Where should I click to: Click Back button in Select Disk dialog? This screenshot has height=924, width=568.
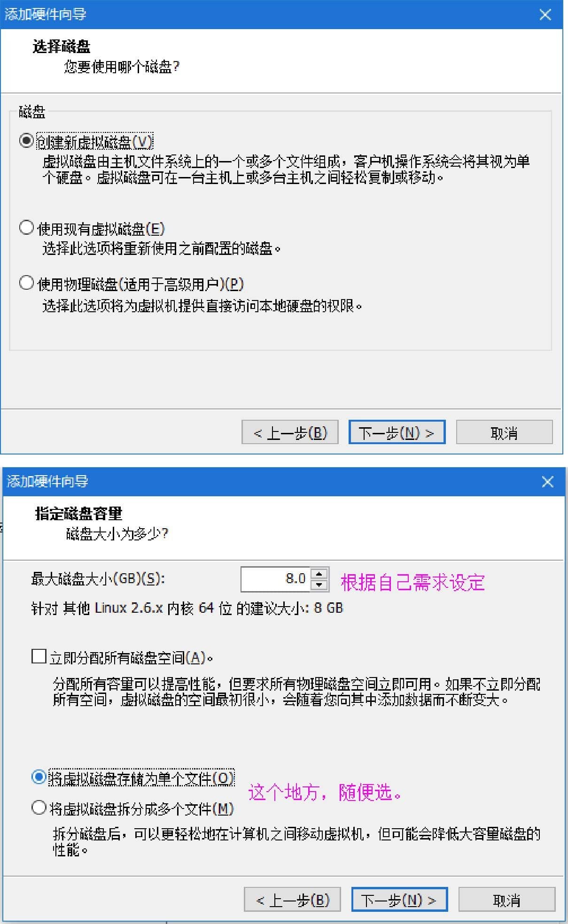pyautogui.click(x=290, y=432)
